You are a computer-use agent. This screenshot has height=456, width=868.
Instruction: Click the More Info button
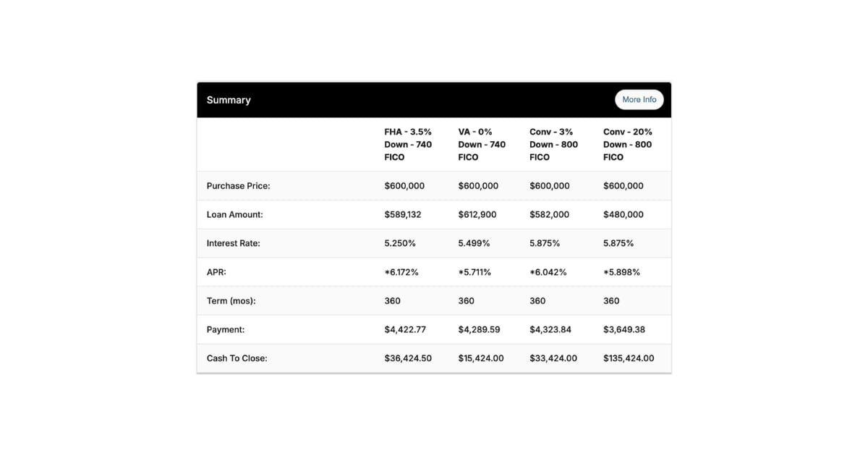click(x=639, y=100)
